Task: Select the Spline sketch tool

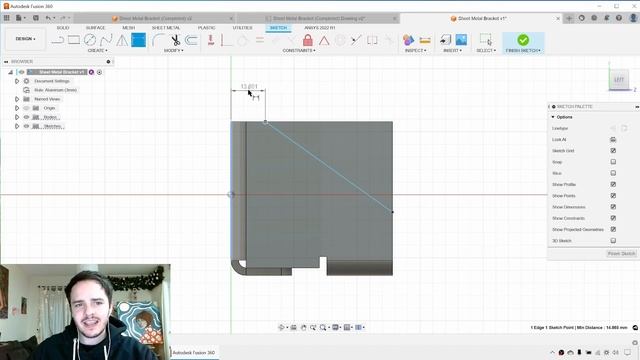Action: coord(106,40)
